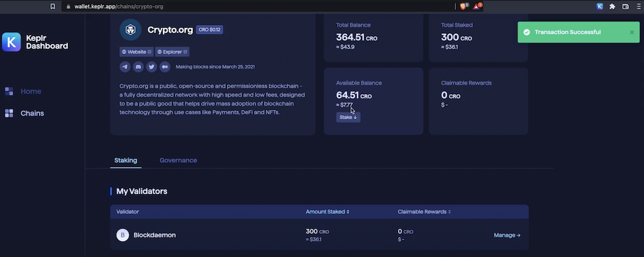Viewport: 644px width, 257px height.
Task: Click the 64.51 CRO available balance
Action: (x=353, y=96)
